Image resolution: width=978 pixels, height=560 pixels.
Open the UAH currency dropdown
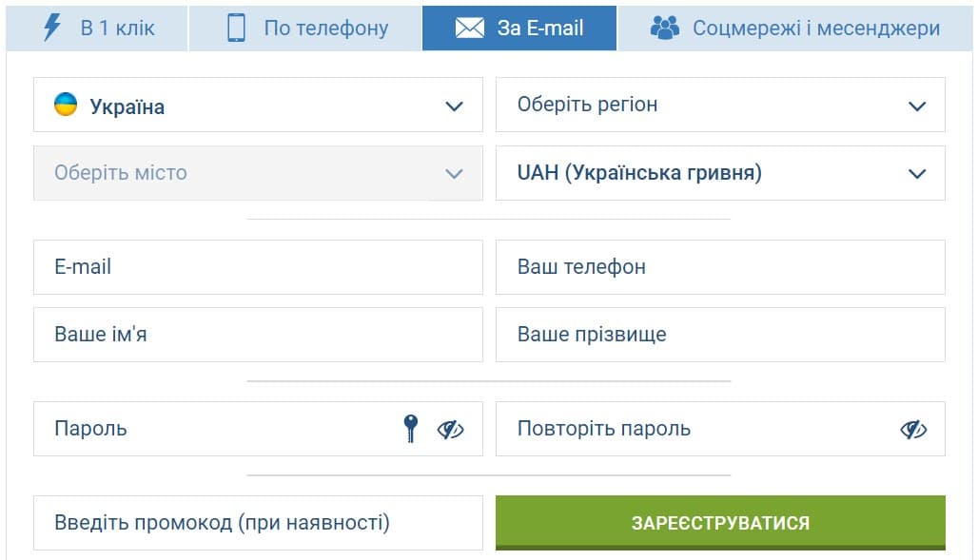720,173
